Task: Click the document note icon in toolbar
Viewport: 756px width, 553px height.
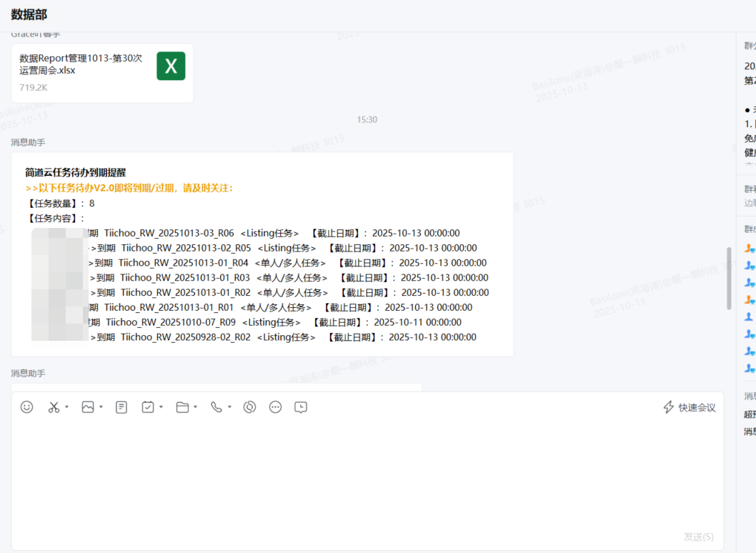Action: (121, 407)
